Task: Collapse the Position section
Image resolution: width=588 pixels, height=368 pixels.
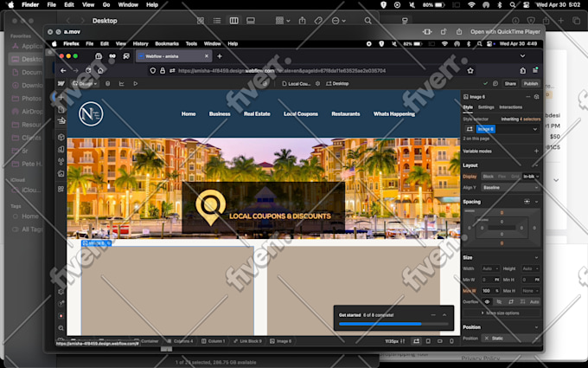Action: coord(536,327)
